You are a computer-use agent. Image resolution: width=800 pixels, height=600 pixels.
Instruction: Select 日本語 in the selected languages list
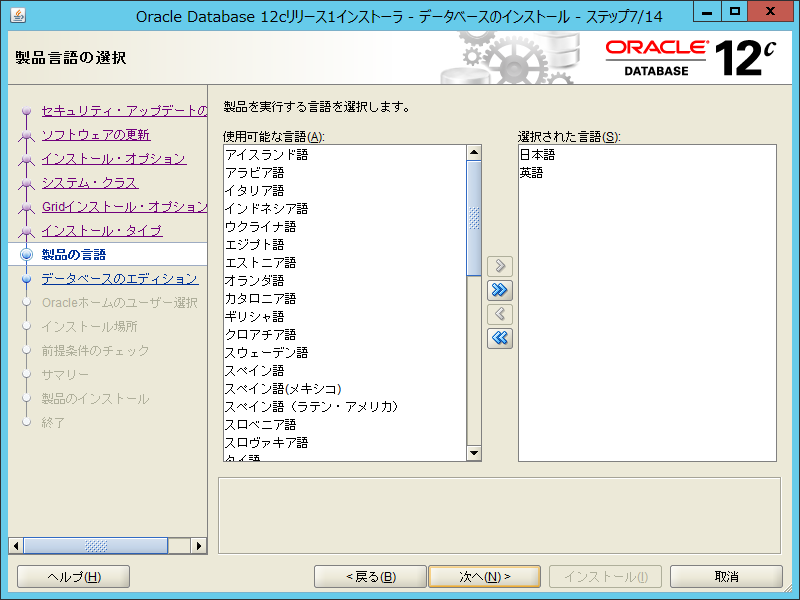tap(537, 155)
